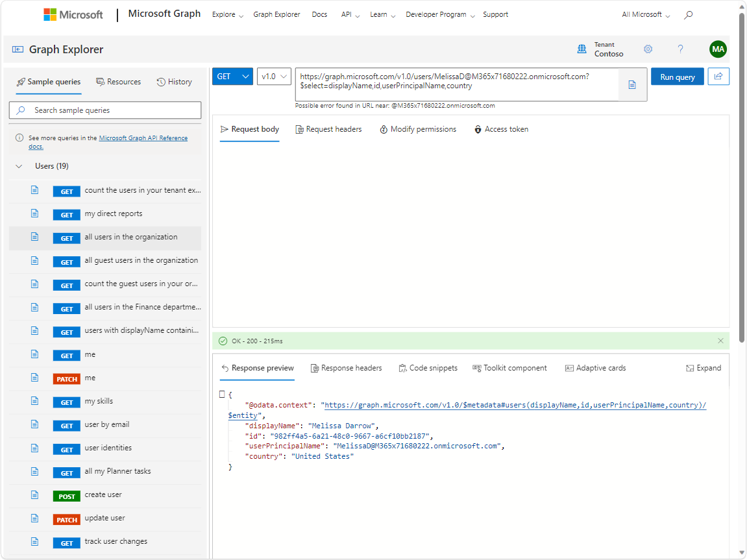Open the settings gear icon

648,49
